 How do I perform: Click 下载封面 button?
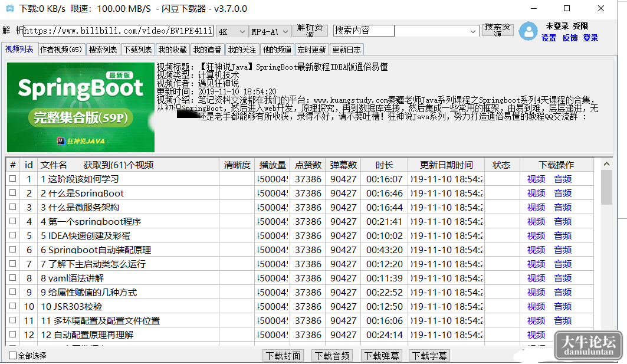(x=283, y=356)
